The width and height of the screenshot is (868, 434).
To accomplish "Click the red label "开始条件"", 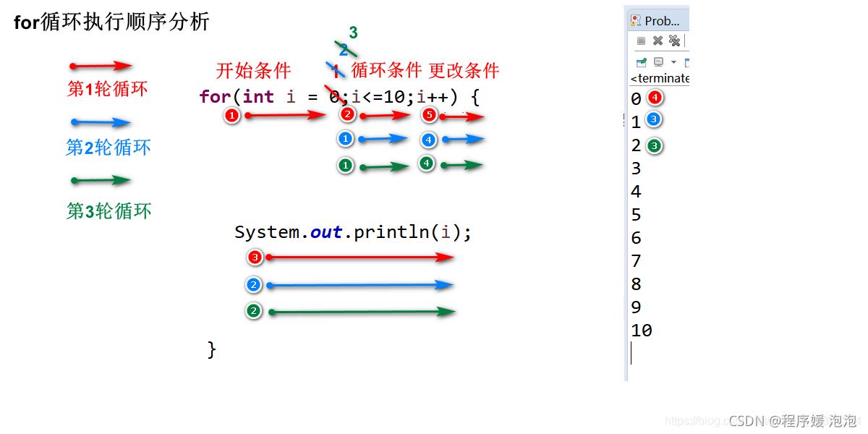I will coord(253,70).
